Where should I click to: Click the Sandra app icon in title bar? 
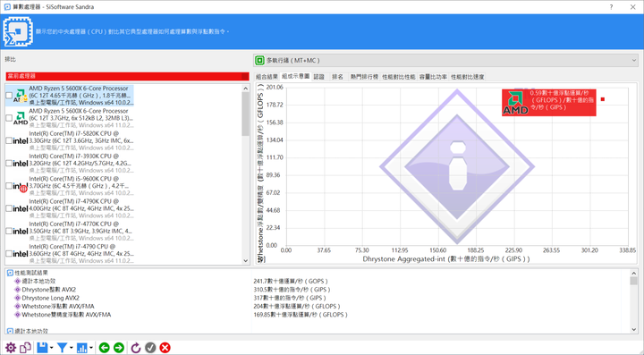(7, 7)
